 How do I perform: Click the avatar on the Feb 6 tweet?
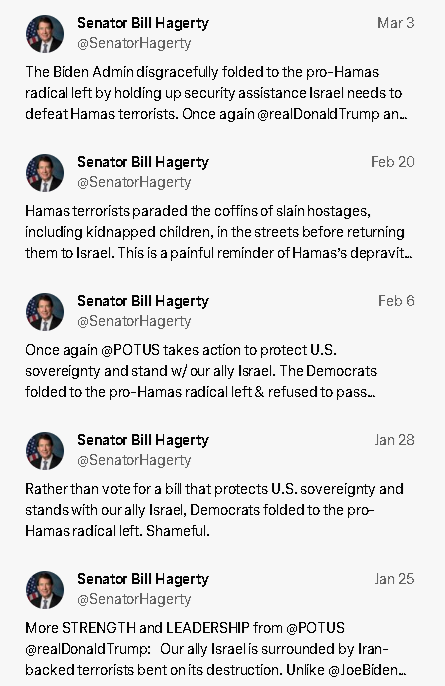tap(45, 312)
